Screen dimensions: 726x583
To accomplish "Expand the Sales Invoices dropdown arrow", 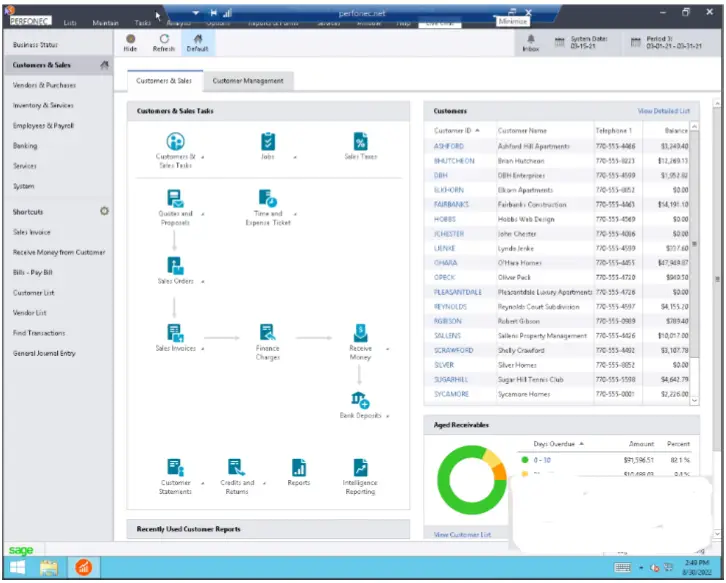I will tap(203, 349).
